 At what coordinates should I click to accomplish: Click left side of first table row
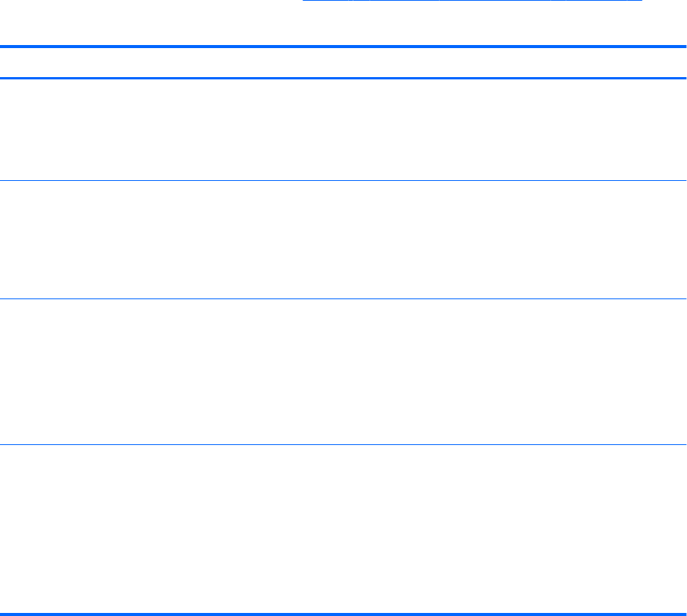pos(15,129)
